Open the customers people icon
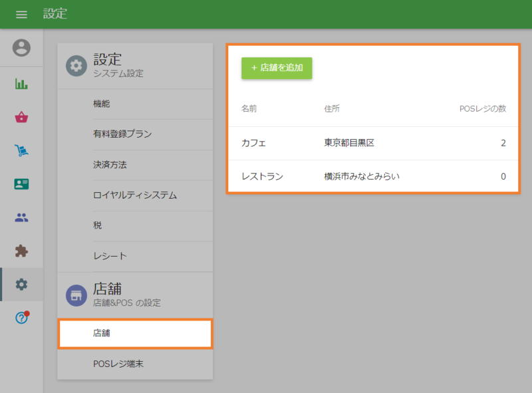The height and width of the screenshot is (393, 532). (21, 217)
